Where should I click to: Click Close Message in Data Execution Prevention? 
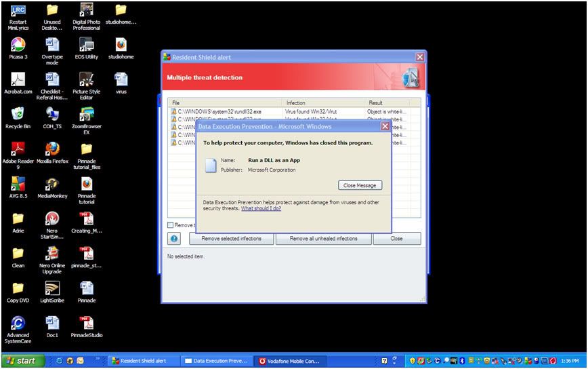pos(360,185)
